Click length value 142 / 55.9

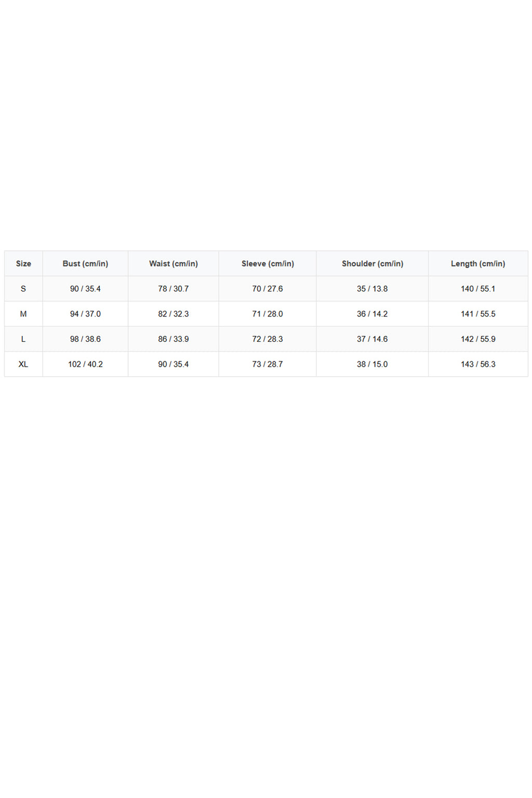click(x=478, y=339)
